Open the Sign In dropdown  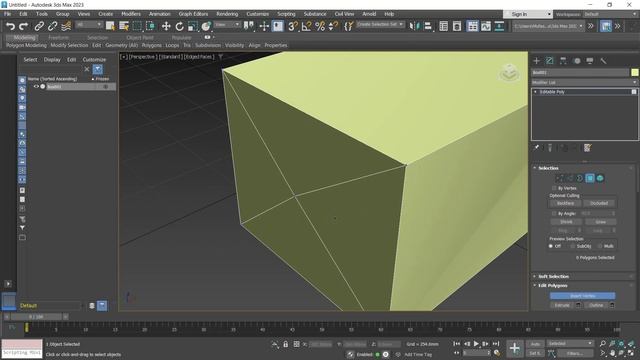coord(528,14)
